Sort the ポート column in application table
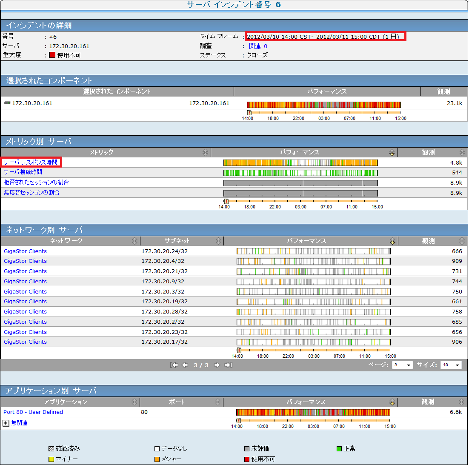 pos(218,402)
